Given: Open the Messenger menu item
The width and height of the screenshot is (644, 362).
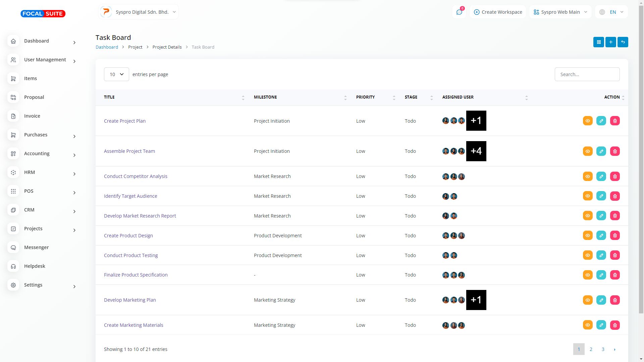Looking at the screenshot, I should 36,247.
